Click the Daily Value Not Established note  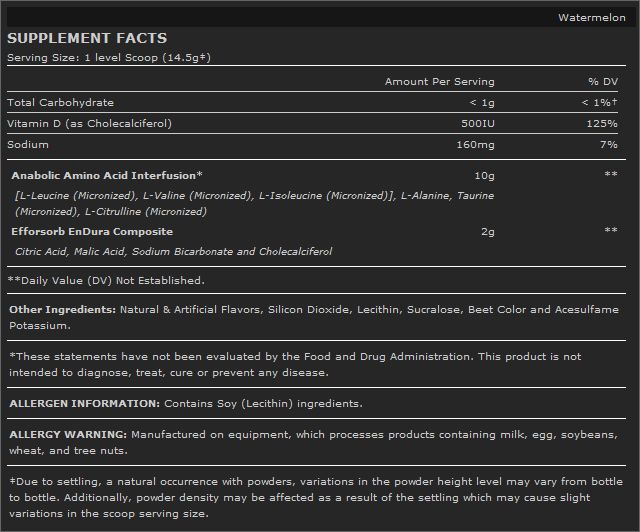(x=106, y=280)
